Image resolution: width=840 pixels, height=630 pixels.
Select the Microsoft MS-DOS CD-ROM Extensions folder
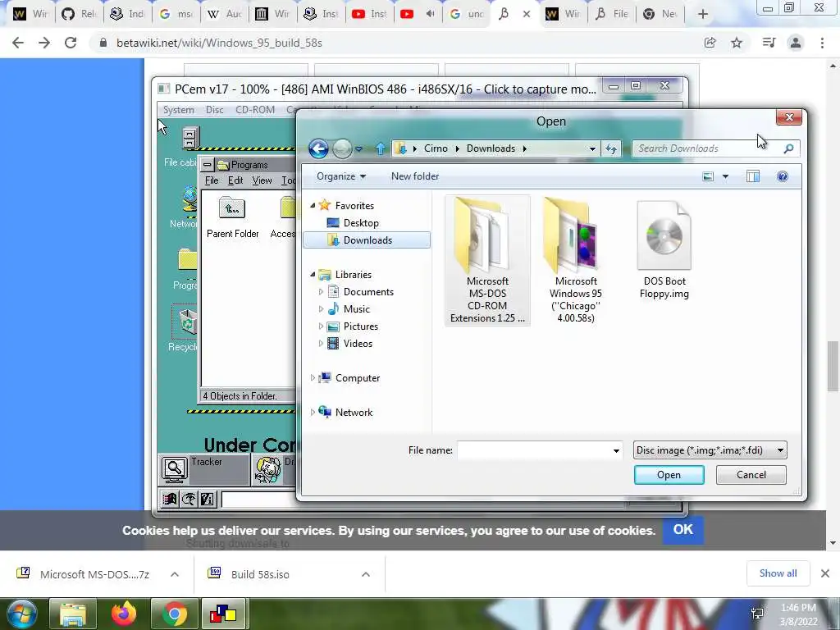(487, 260)
